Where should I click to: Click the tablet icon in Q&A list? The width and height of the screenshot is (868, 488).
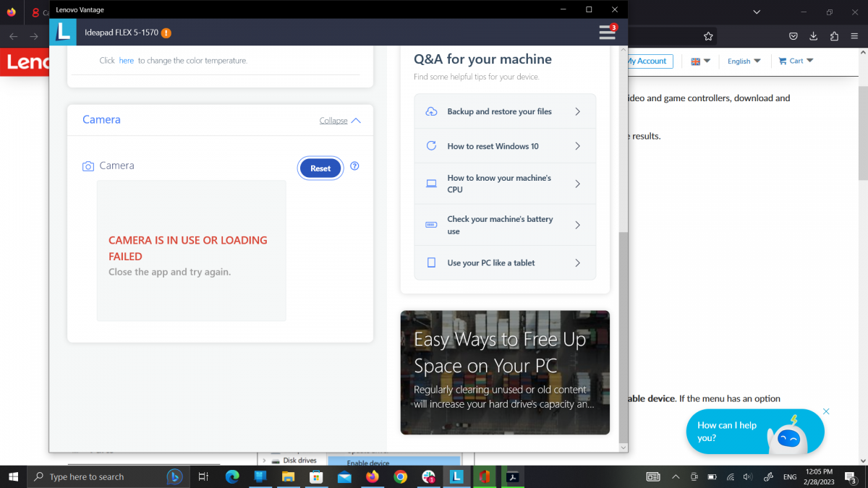coord(431,262)
